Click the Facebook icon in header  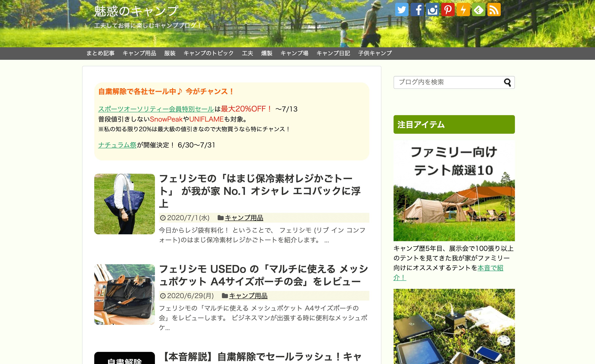(x=417, y=10)
